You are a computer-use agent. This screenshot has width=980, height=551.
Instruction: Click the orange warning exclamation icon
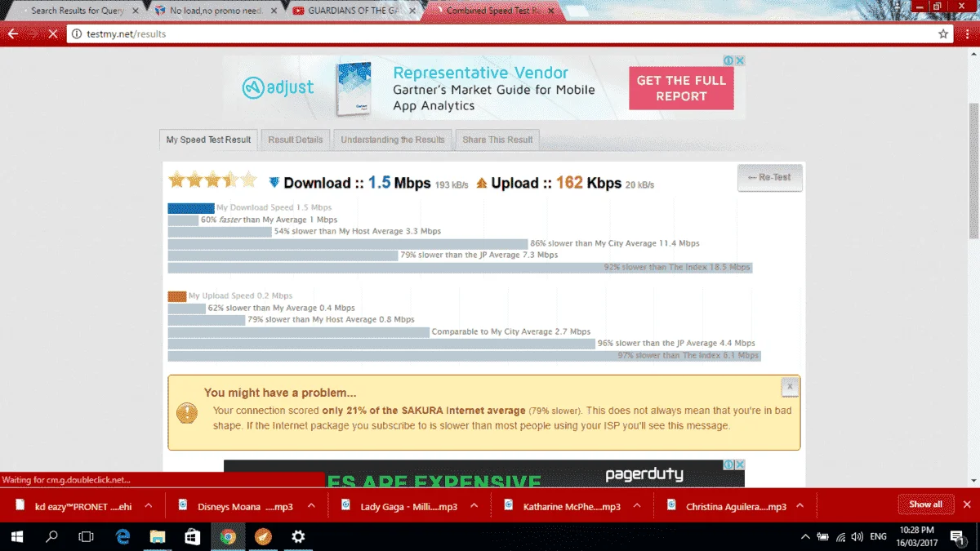click(x=187, y=412)
